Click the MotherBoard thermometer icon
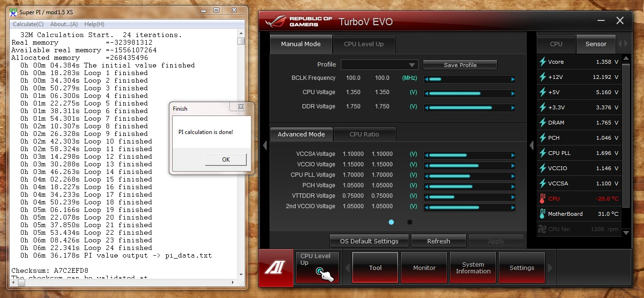The width and height of the screenshot is (644, 298). click(542, 214)
